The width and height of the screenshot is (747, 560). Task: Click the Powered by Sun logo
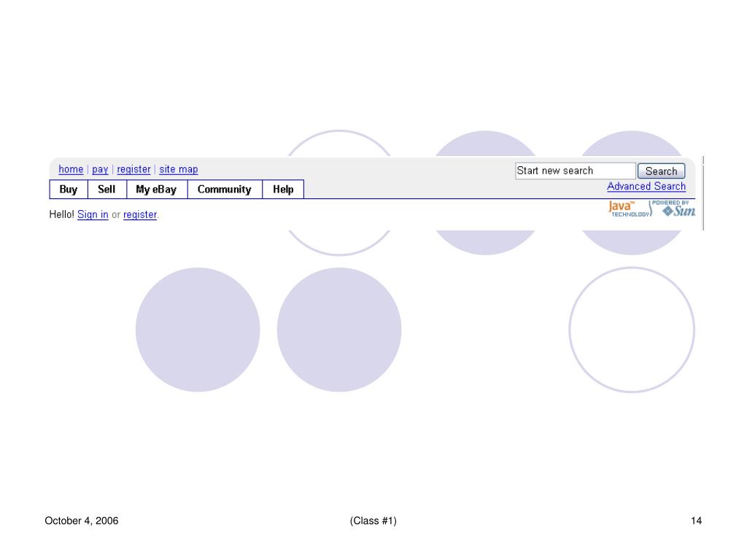pos(673,209)
